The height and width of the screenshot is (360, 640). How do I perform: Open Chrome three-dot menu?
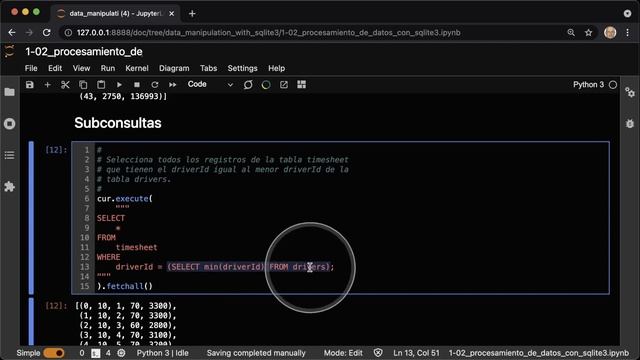[x=627, y=32]
